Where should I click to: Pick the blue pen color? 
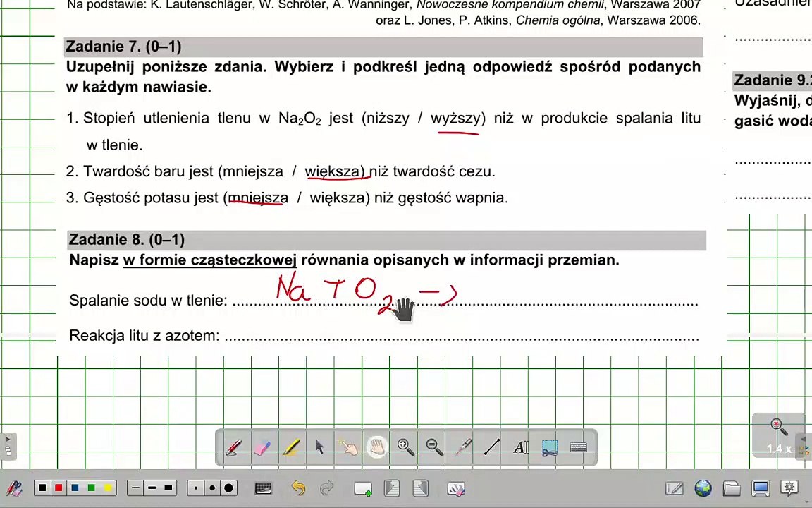pos(75,488)
